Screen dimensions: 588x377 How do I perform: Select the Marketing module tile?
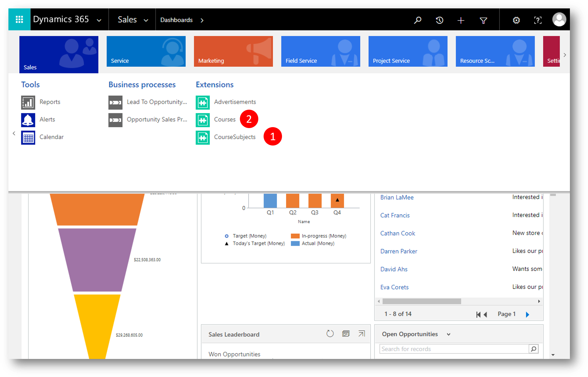[233, 51]
